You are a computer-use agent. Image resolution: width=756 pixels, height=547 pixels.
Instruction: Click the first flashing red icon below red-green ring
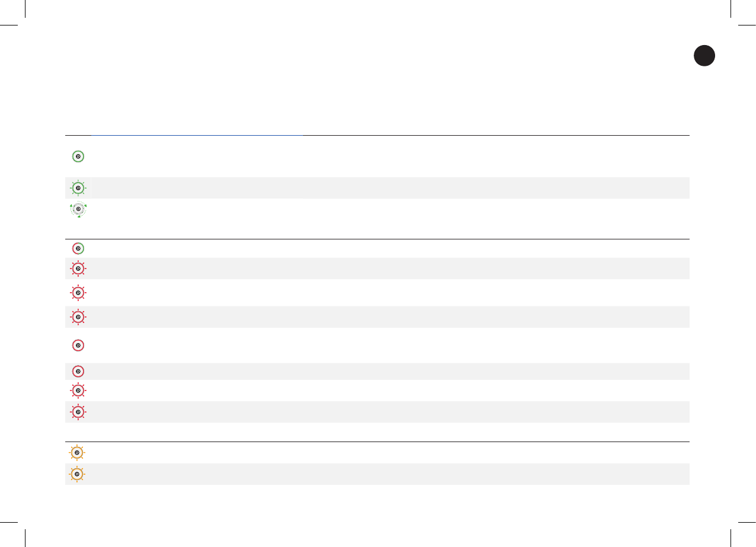point(78,268)
